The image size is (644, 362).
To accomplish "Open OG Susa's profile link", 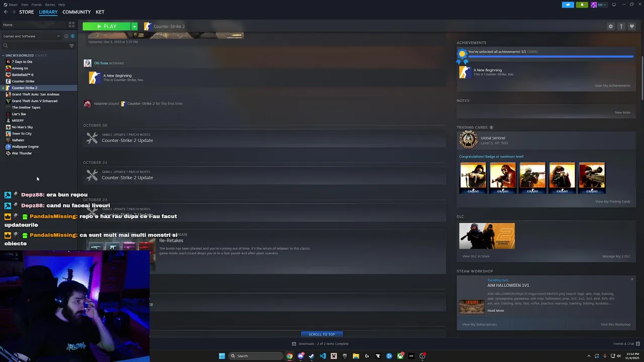I will 101,63.
